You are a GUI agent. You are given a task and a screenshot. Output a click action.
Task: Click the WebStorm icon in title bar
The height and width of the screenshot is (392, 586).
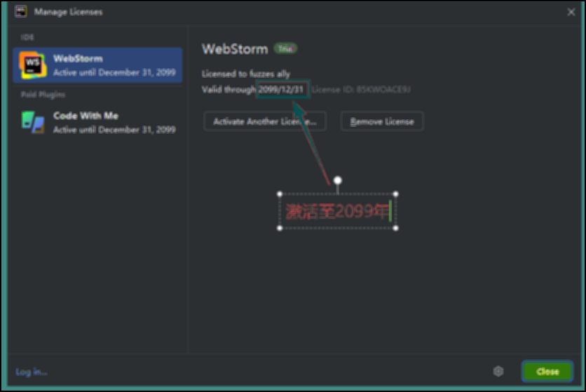pos(21,12)
